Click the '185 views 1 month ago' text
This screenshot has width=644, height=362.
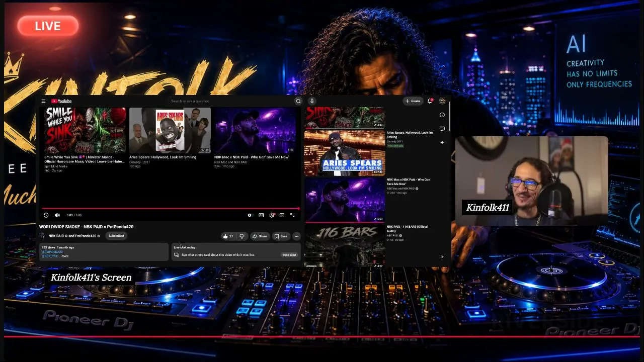click(x=58, y=247)
